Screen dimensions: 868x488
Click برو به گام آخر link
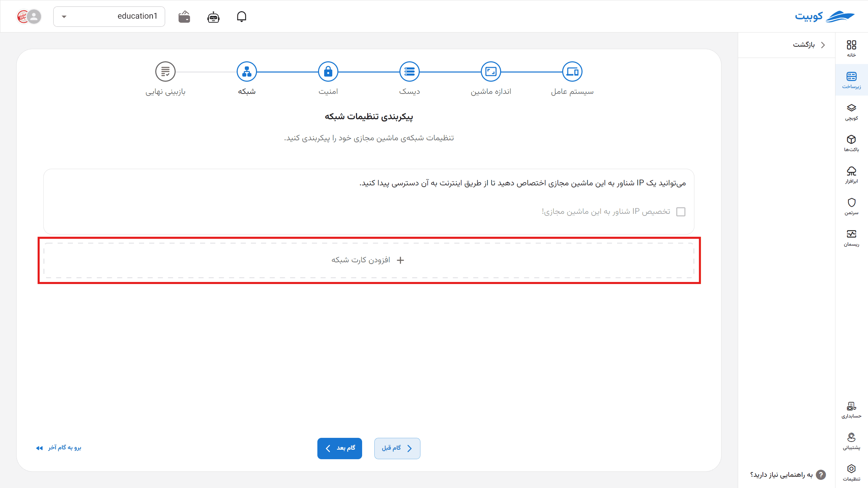click(59, 448)
